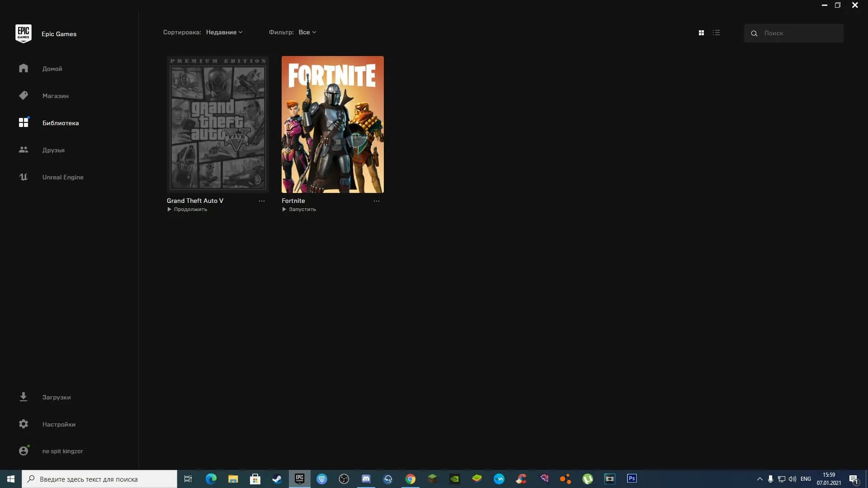Open Настройки gear icon
This screenshot has height=488, width=868.
[24, 424]
